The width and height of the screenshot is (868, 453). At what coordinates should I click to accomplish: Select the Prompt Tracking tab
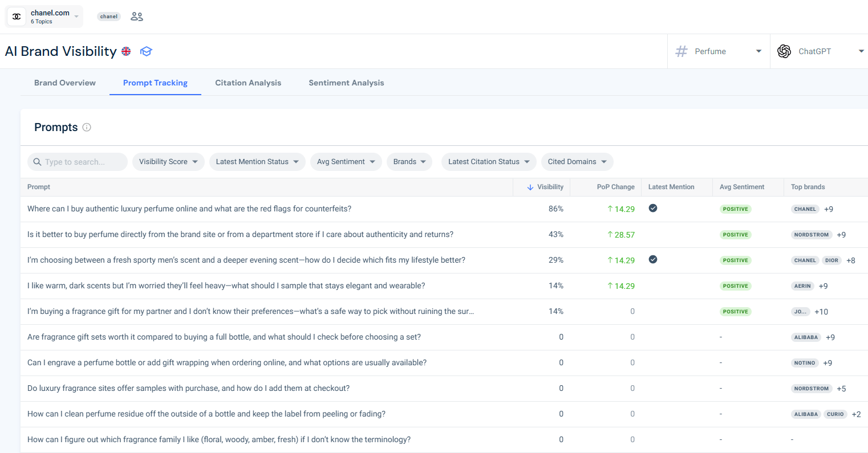pyautogui.click(x=155, y=83)
